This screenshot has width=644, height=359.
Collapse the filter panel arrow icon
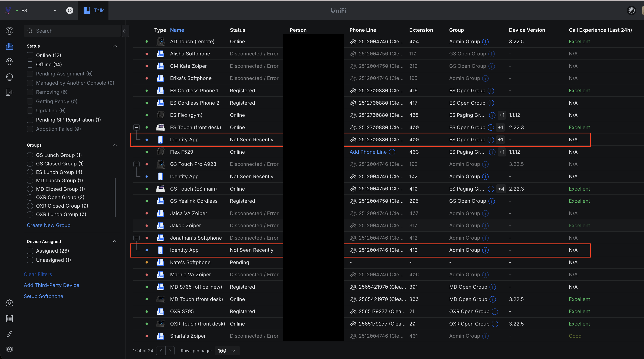pos(125,31)
